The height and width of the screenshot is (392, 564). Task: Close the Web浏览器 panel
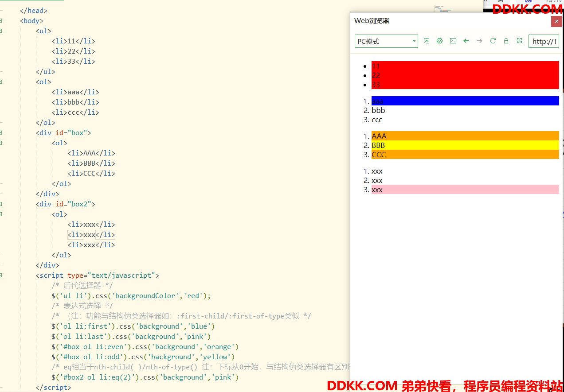pyautogui.click(x=556, y=21)
